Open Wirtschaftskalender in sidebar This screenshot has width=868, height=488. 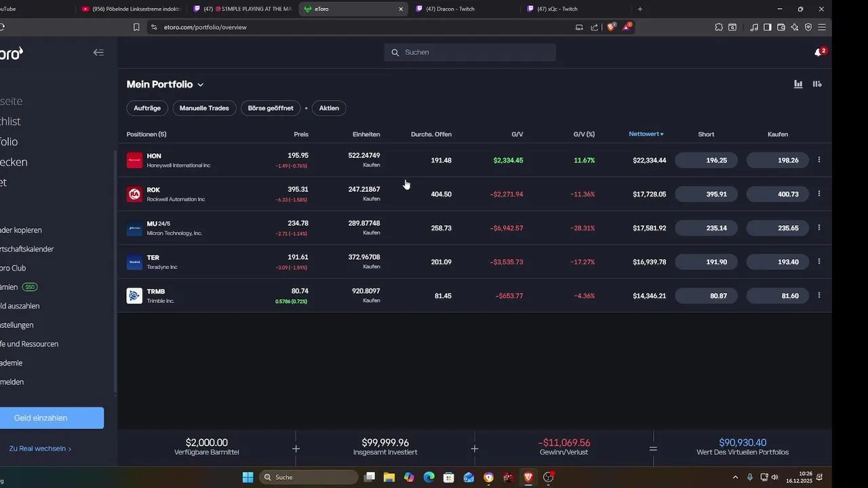coord(27,249)
